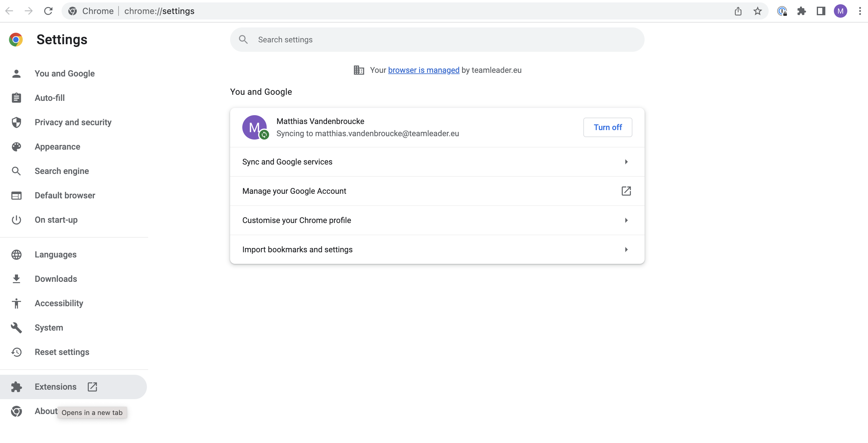Click Sync and Google services text
868x443 pixels.
click(287, 162)
